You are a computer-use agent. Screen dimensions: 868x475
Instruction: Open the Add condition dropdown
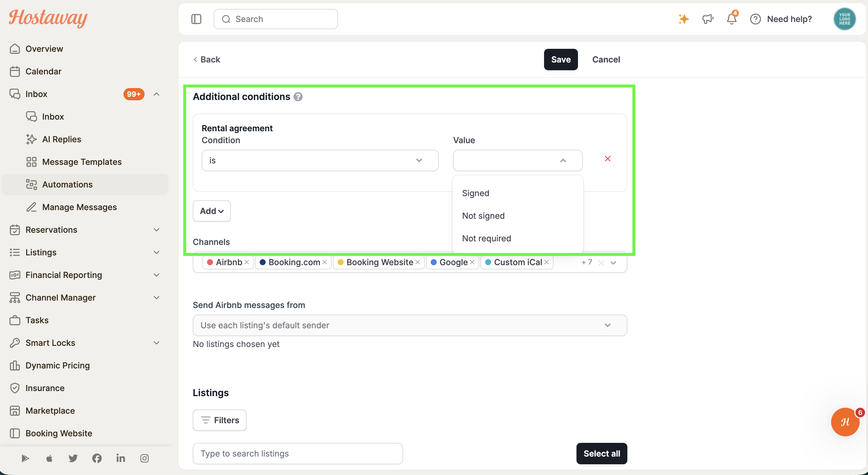(x=211, y=211)
